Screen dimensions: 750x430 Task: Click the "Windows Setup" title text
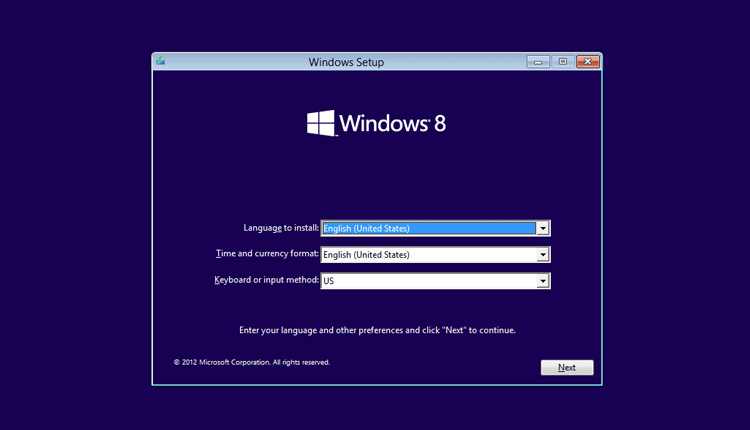click(346, 62)
